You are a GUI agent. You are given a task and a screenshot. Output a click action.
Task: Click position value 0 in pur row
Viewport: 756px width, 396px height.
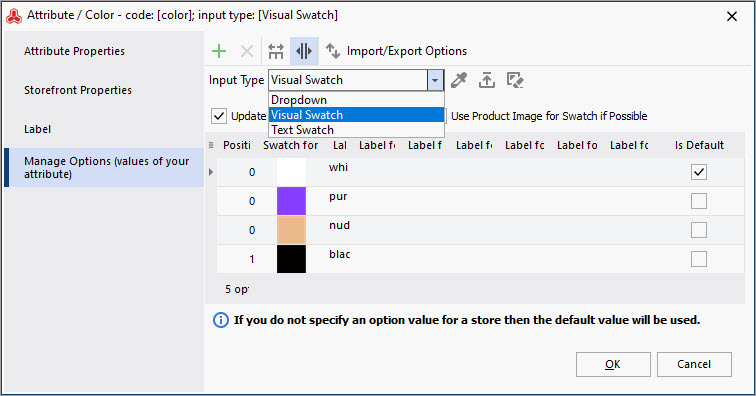coord(252,201)
